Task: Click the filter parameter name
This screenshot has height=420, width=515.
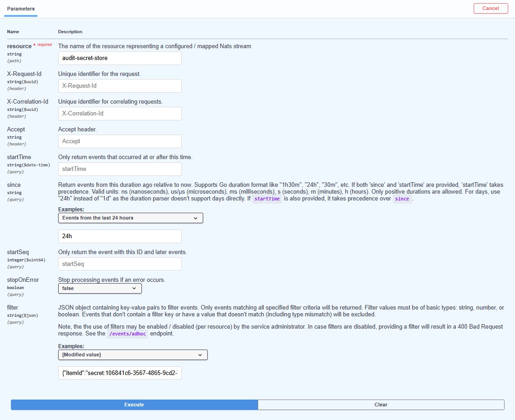Action: [12, 307]
